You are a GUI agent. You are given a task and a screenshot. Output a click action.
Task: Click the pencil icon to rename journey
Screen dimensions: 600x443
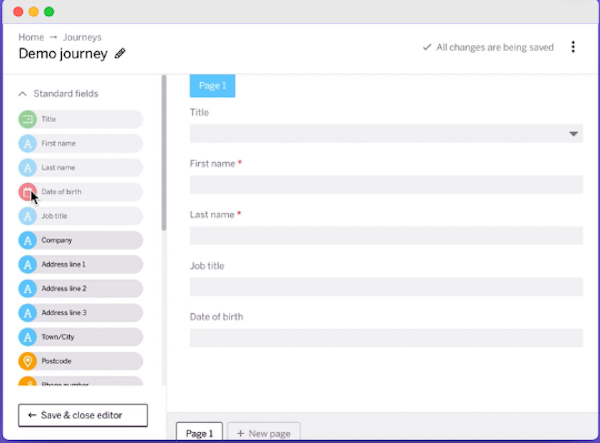pyautogui.click(x=121, y=53)
